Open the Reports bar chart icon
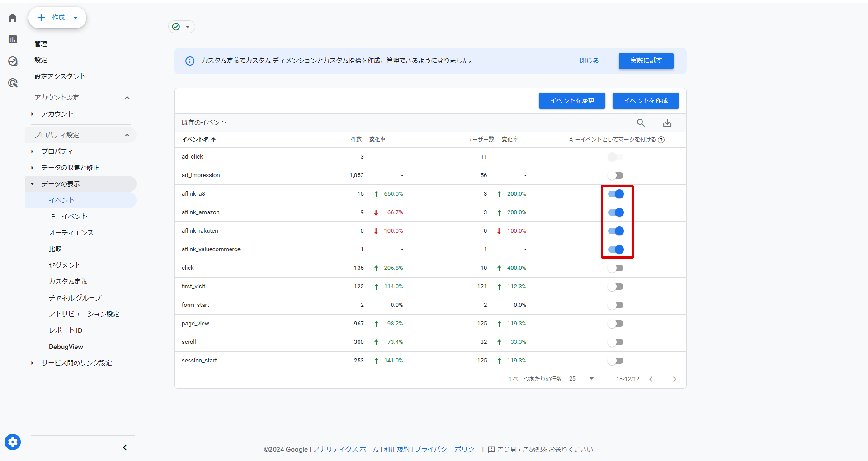The image size is (868, 461). pos(13,39)
